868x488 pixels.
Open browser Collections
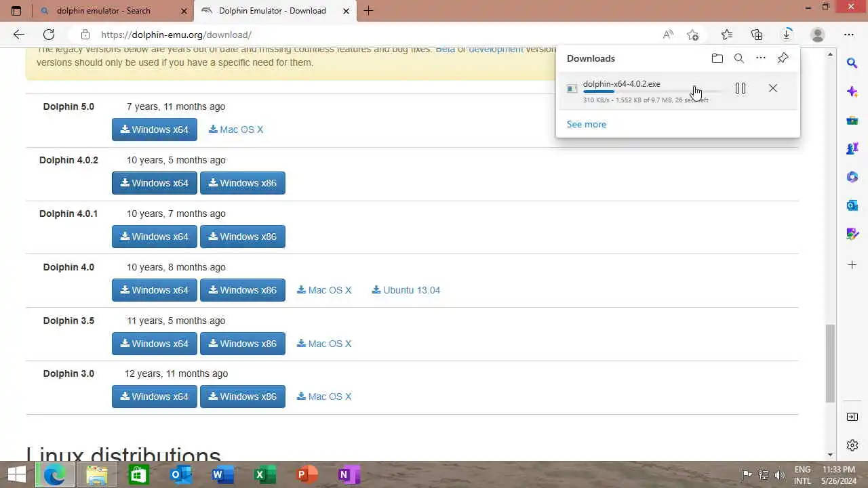(757, 35)
